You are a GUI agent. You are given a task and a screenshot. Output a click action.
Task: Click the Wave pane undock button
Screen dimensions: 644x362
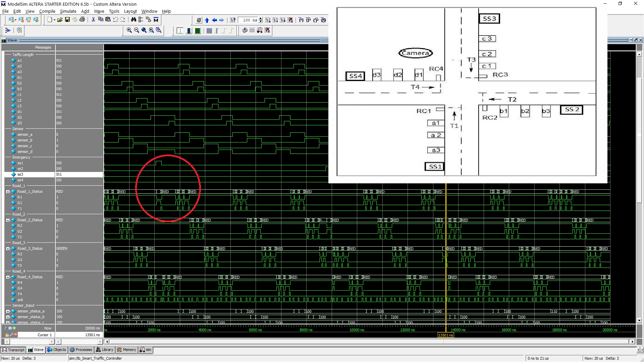(x=636, y=40)
